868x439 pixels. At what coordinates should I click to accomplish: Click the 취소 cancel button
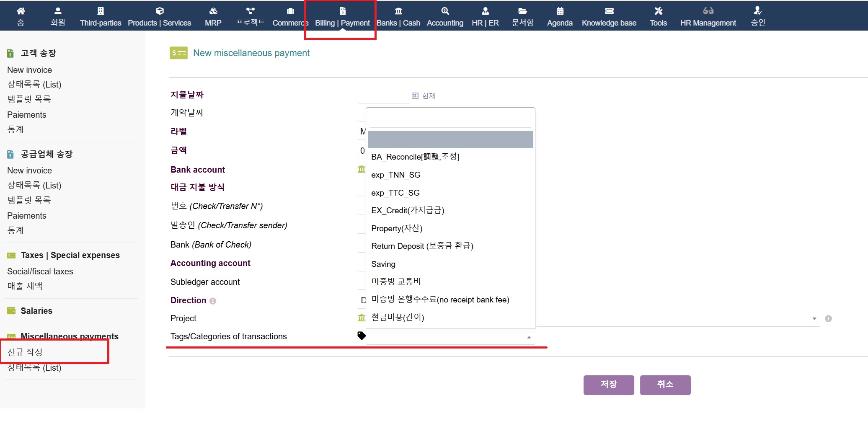pos(665,385)
